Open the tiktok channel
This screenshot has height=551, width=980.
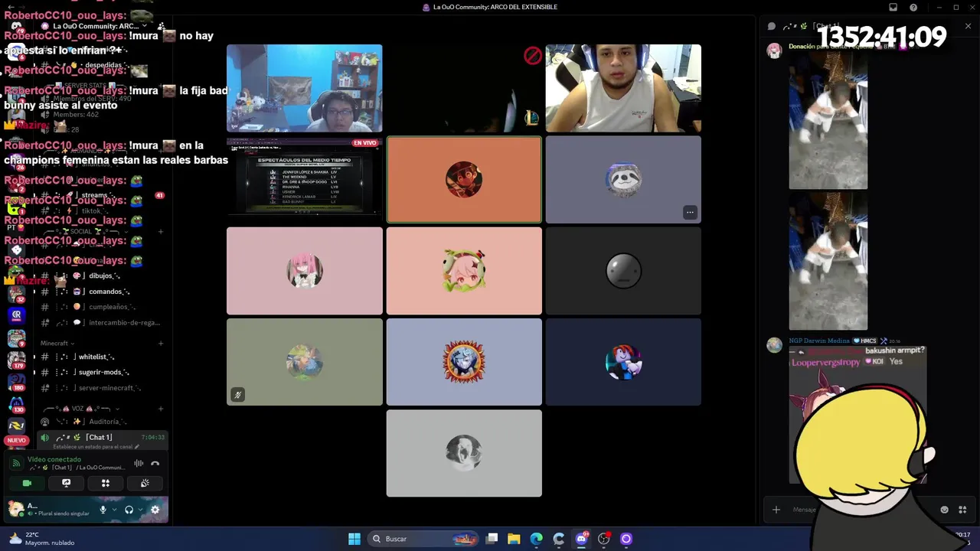point(101,210)
